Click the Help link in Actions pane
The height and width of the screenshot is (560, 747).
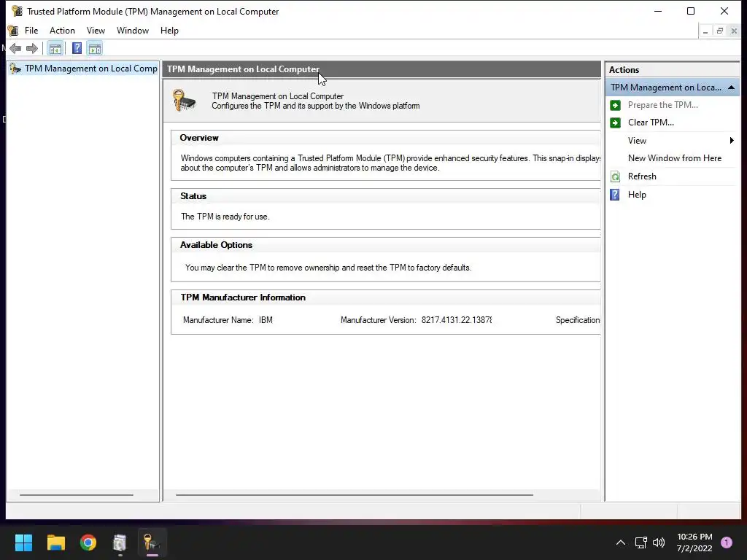637,194
